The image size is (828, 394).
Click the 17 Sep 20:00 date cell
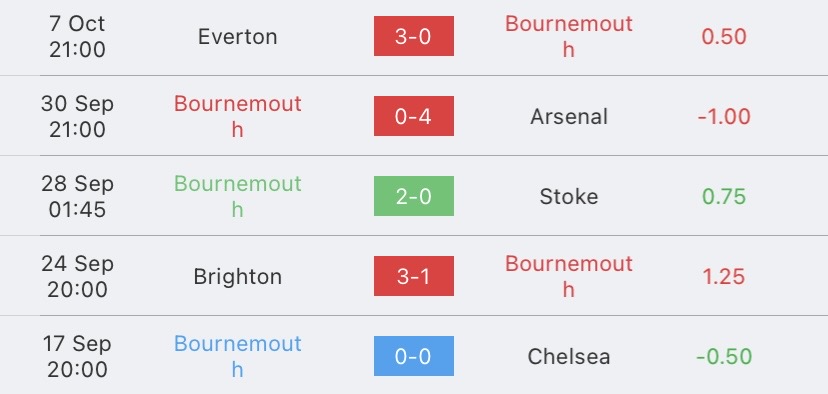click(x=77, y=357)
